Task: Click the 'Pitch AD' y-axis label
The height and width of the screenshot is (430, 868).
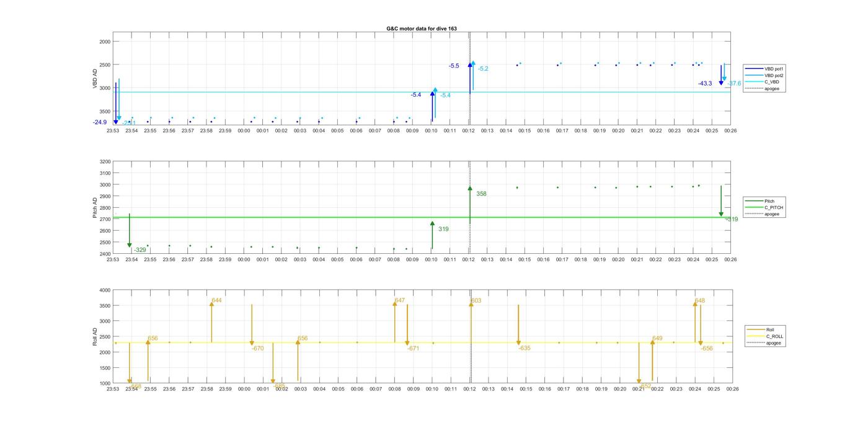Action: (95, 208)
